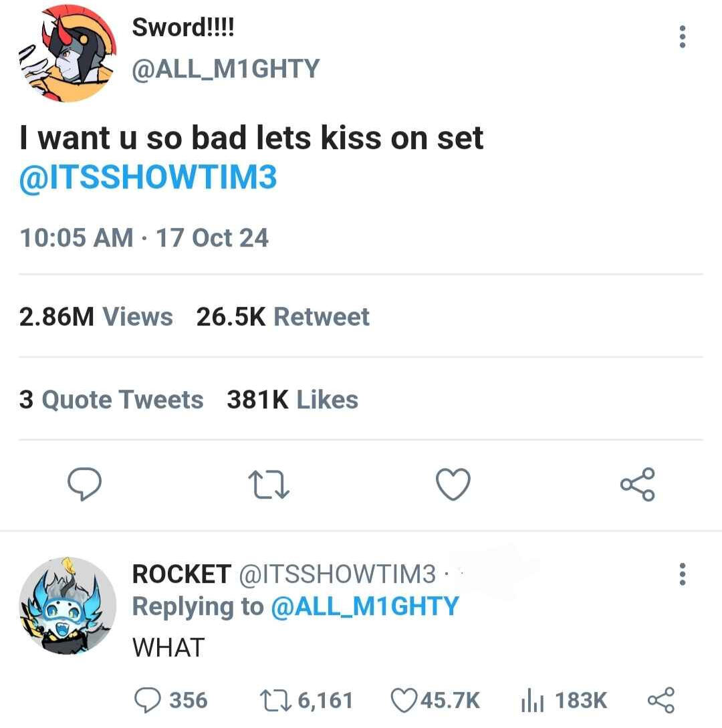The width and height of the screenshot is (722, 728).
Task: Tap the reply bubble icon on main tweet
Action: point(84,484)
